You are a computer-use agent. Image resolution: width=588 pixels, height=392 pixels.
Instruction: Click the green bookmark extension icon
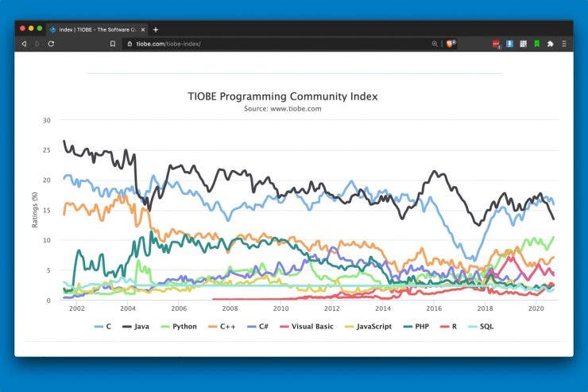pyautogui.click(x=536, y=44)
